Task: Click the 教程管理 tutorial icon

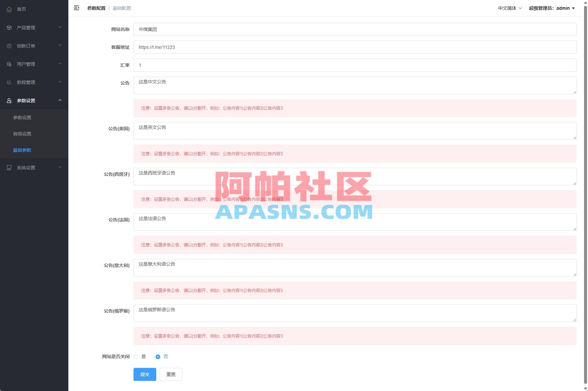Action: 9,82
